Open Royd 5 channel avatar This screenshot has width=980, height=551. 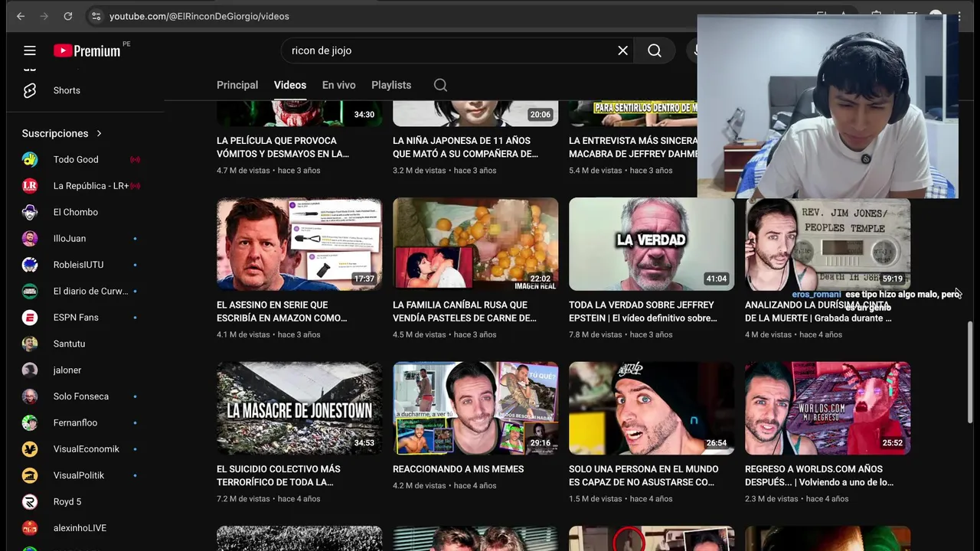click(30, 502)
